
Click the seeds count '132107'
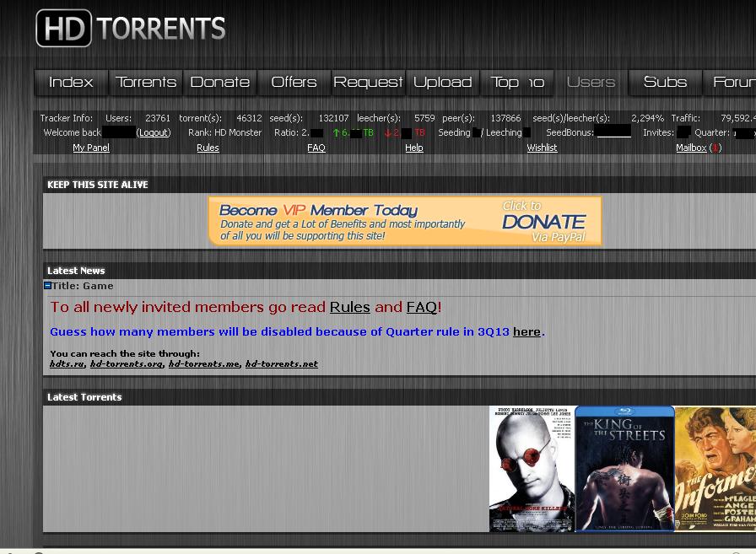[333, 118]
